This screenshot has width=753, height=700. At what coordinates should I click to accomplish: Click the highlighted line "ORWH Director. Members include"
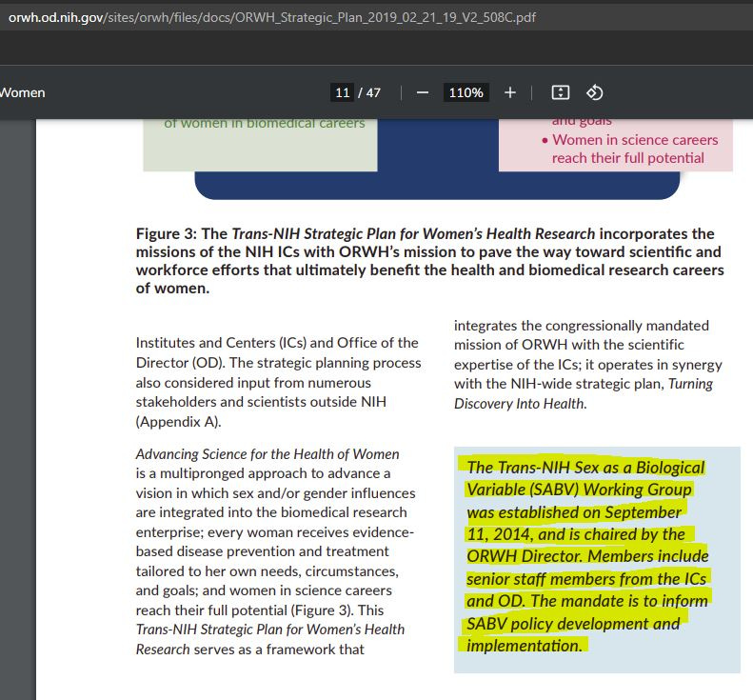[x=587, y=556]
